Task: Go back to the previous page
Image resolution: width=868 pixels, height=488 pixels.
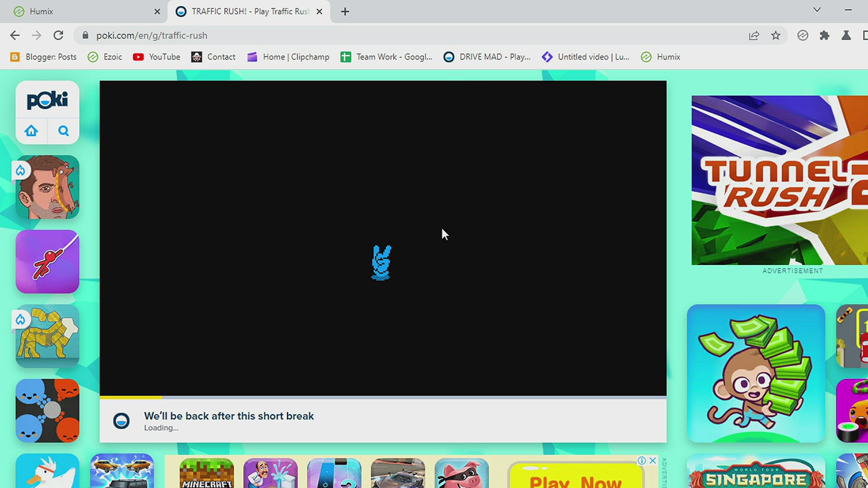Action: pos(15,35)
